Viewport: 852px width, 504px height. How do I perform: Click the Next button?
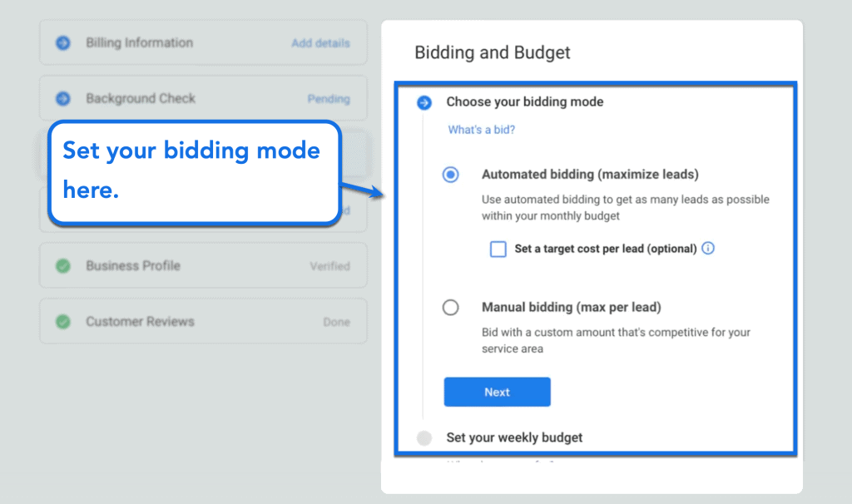(x=498, y=392)
